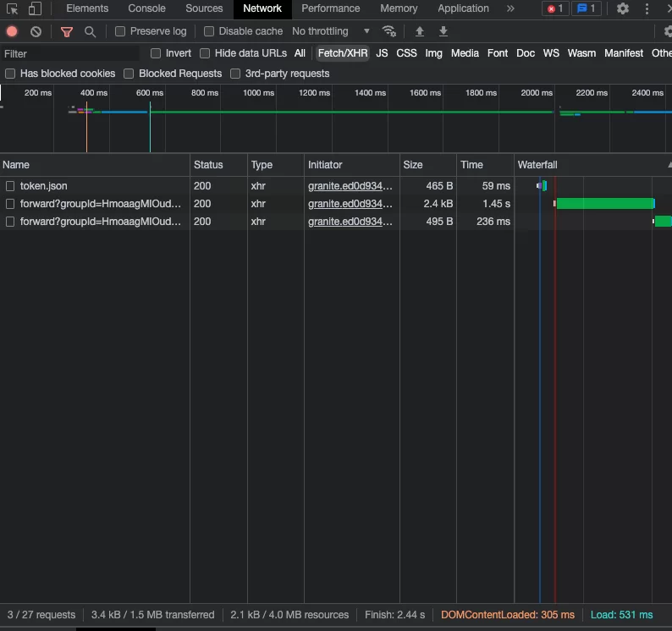672x631 pixels.
Task: Open the Performance tab
Action: 330,9
